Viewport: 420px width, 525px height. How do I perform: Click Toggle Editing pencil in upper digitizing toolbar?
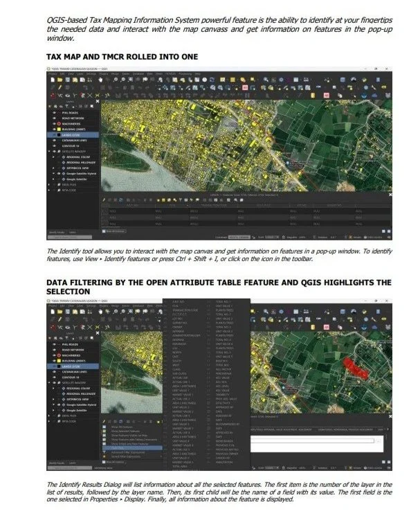(x=60, y=87)
